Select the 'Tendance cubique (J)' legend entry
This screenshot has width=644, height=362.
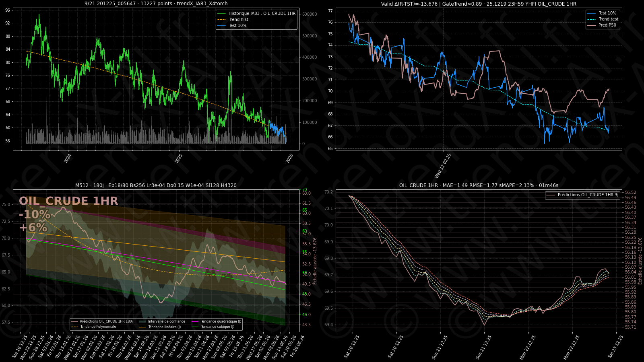(x=217, y=327)
